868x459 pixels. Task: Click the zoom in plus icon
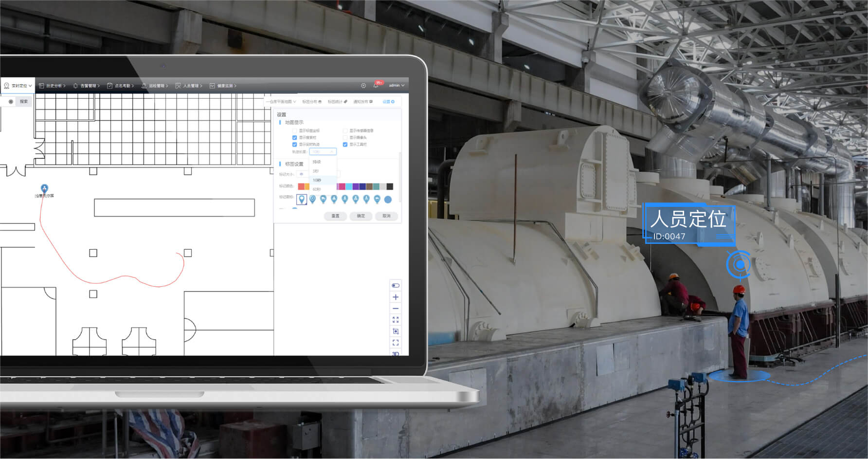click(395, 297)
